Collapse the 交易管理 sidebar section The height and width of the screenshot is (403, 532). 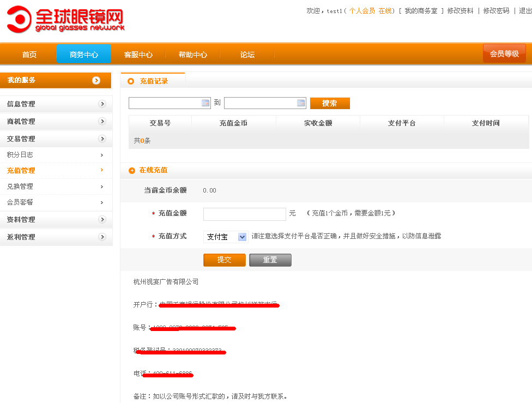[102, 139]
